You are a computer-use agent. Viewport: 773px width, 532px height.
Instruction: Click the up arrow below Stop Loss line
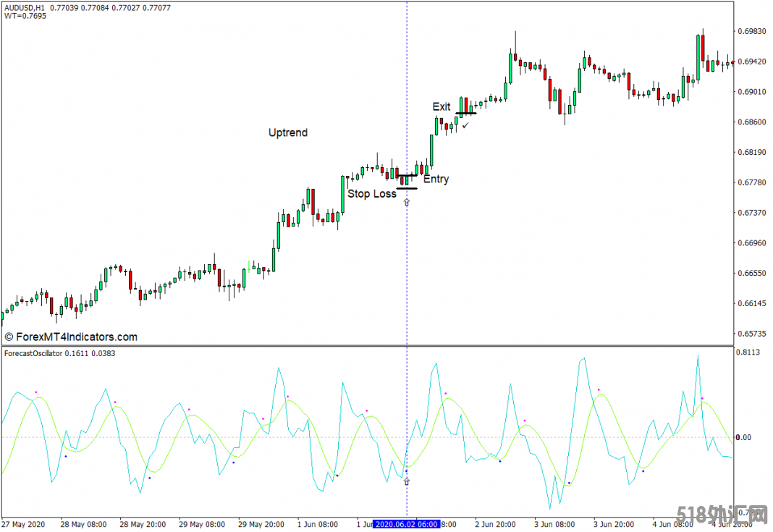click(x=406, y=202)
